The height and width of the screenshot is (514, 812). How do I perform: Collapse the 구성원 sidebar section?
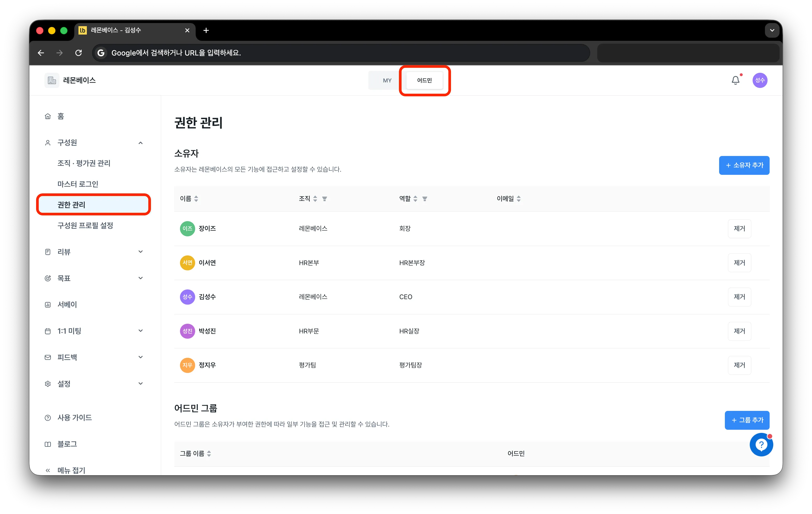click(141, 143)
